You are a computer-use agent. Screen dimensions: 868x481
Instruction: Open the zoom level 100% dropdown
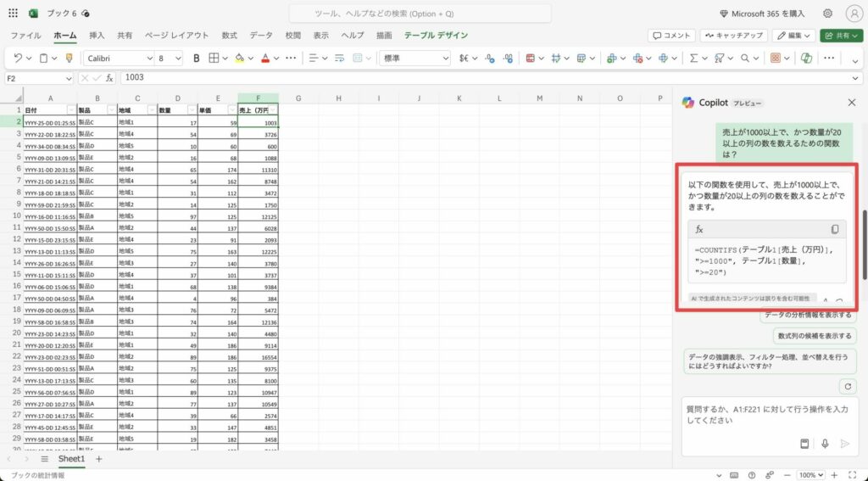pos(811,475)
